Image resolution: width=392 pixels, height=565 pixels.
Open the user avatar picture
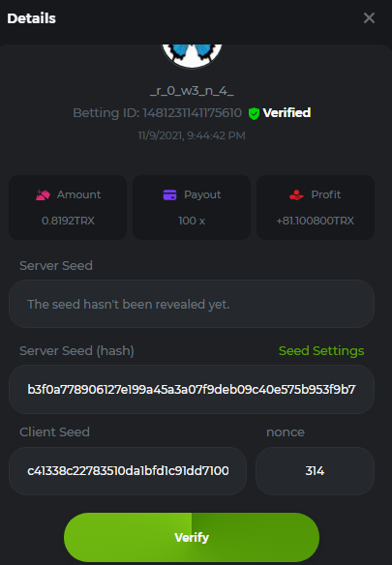(192, 56)
